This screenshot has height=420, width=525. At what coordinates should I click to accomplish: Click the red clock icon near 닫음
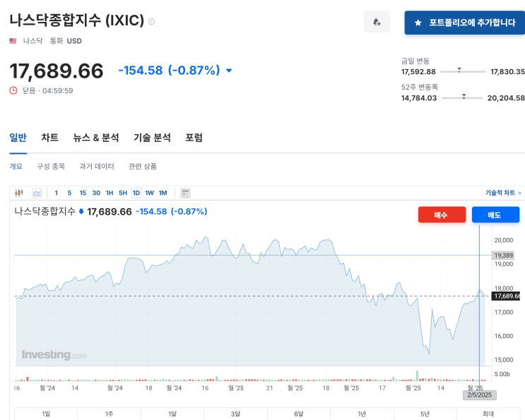(x=13, y=90)
